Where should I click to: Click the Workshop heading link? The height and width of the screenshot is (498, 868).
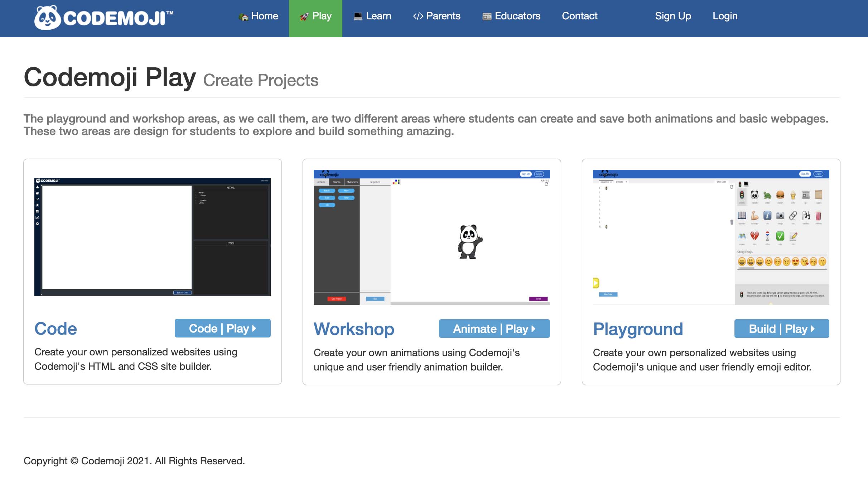(354, 329)
